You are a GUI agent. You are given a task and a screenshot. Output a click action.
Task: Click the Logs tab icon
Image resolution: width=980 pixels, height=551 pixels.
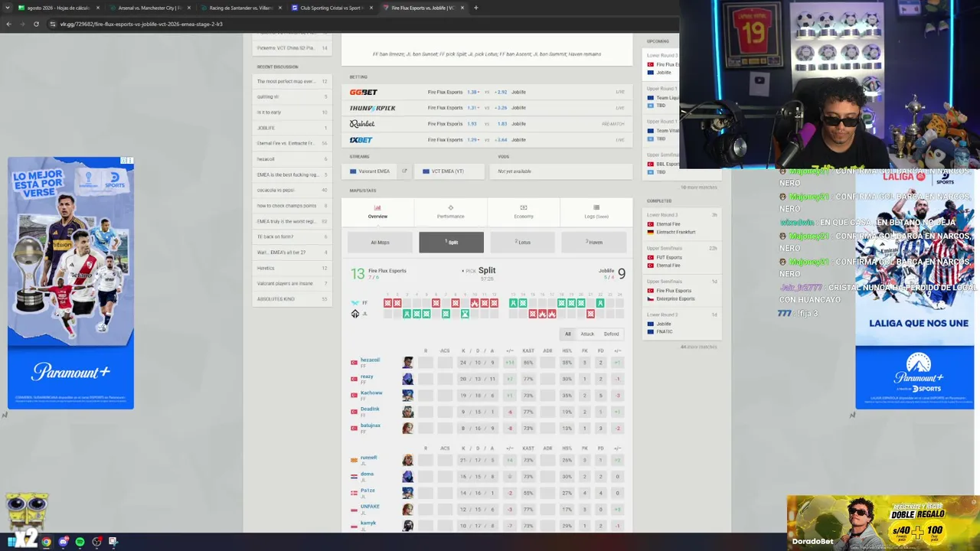click(x=596, y=207)
